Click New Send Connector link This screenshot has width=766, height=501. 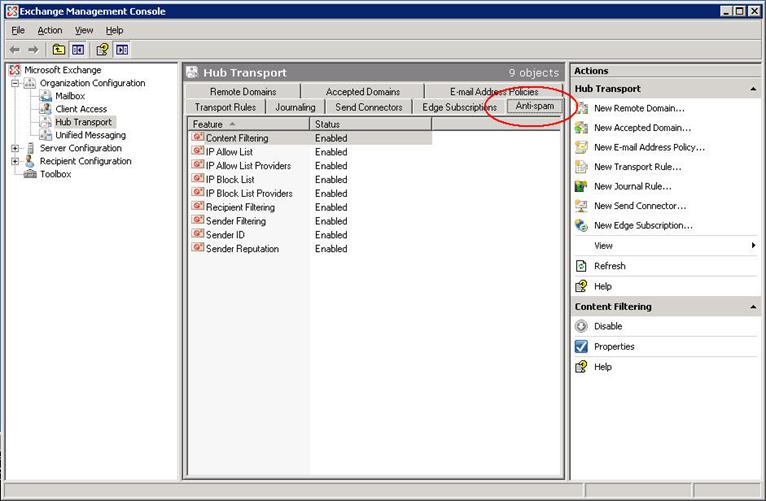pos(642,206)
